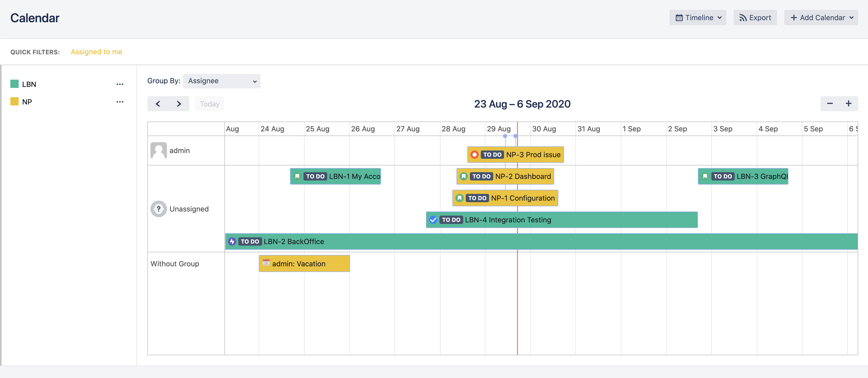
Task: Click the previous period arrow button
Action: [158, 104]
